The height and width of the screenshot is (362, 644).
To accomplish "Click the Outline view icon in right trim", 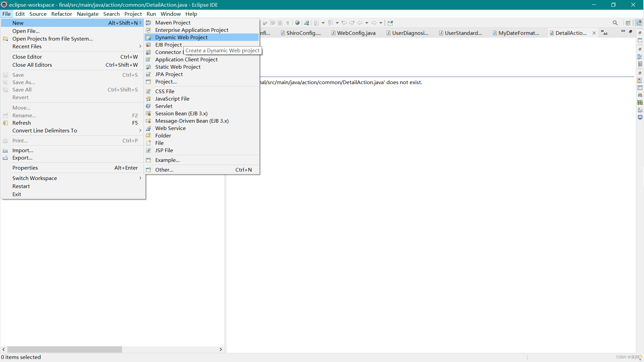I will 640,57.
